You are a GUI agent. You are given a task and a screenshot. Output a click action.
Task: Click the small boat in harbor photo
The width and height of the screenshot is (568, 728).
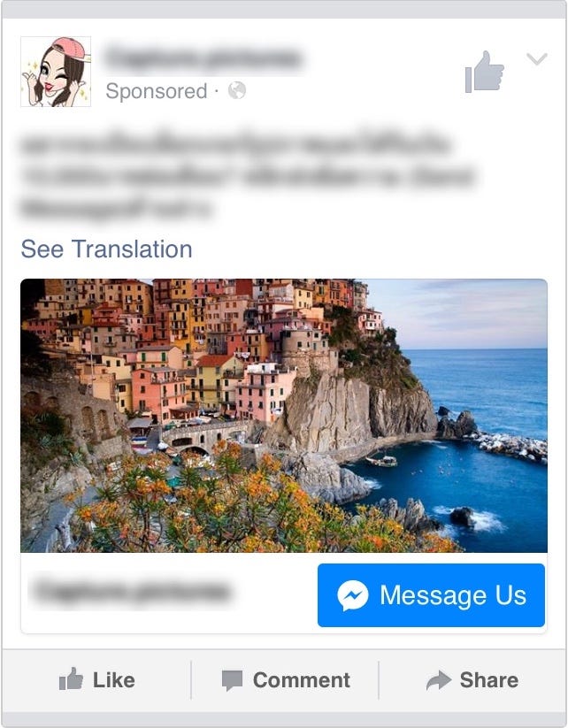381,460
